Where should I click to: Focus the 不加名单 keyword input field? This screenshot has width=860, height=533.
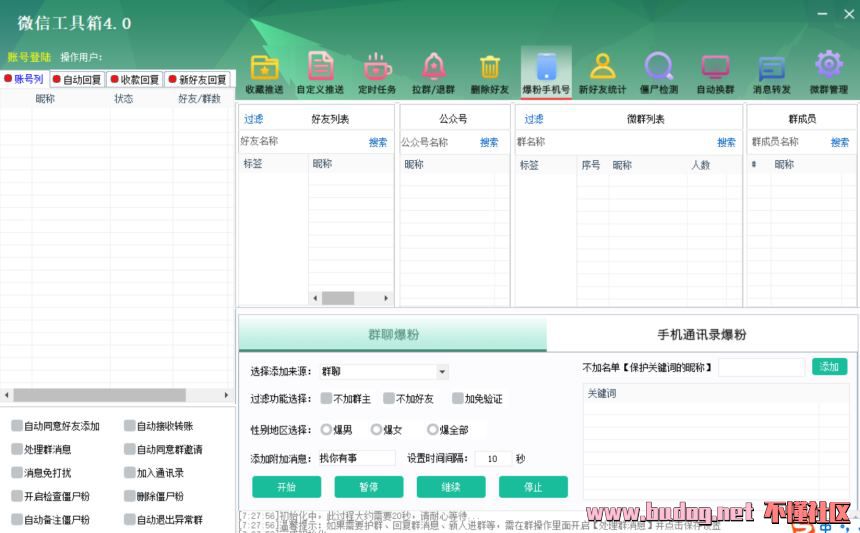click(x=761, y=367)
